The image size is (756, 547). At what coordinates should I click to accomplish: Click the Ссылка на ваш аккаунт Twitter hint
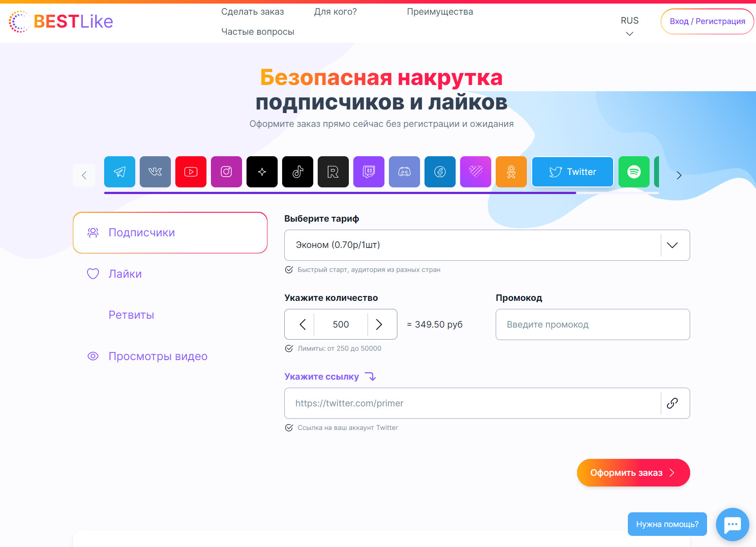(x=348, y=428)
